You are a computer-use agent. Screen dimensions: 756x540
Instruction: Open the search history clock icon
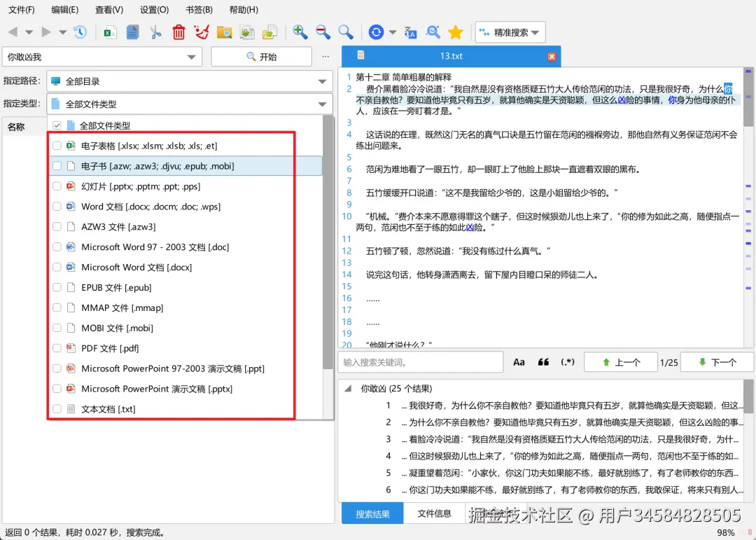point(80,32)
